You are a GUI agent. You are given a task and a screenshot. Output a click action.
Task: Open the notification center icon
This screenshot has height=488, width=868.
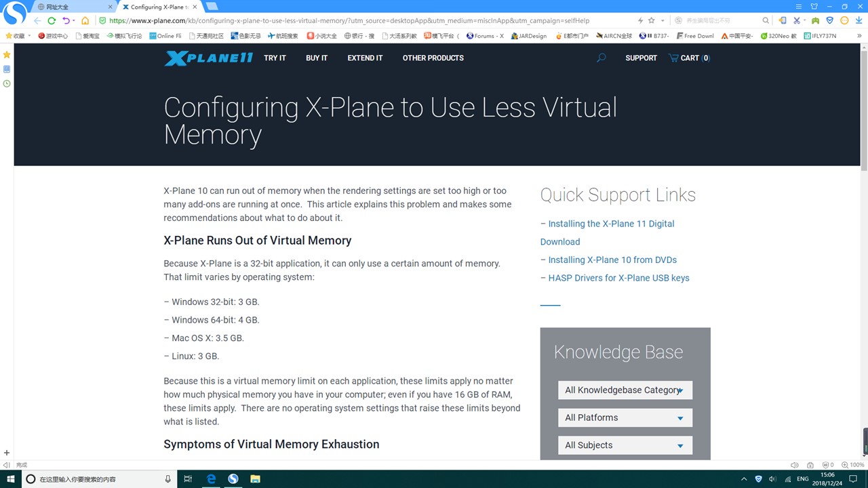(853, 479)
